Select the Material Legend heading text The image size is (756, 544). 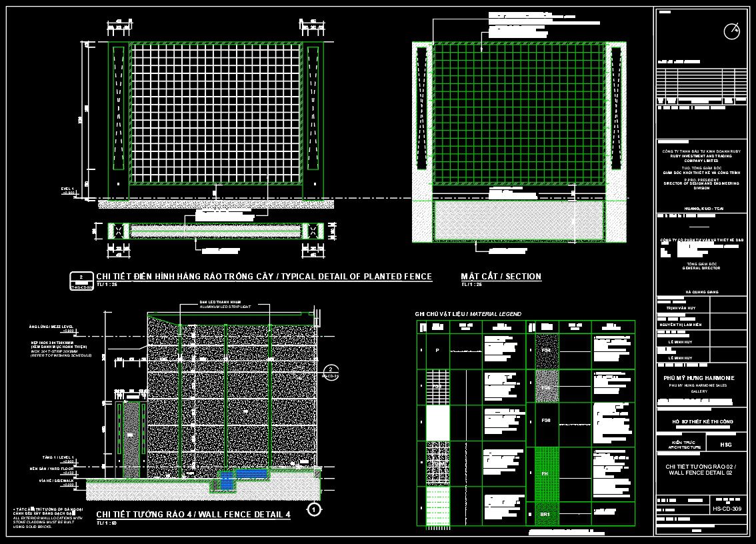point(468,314)
